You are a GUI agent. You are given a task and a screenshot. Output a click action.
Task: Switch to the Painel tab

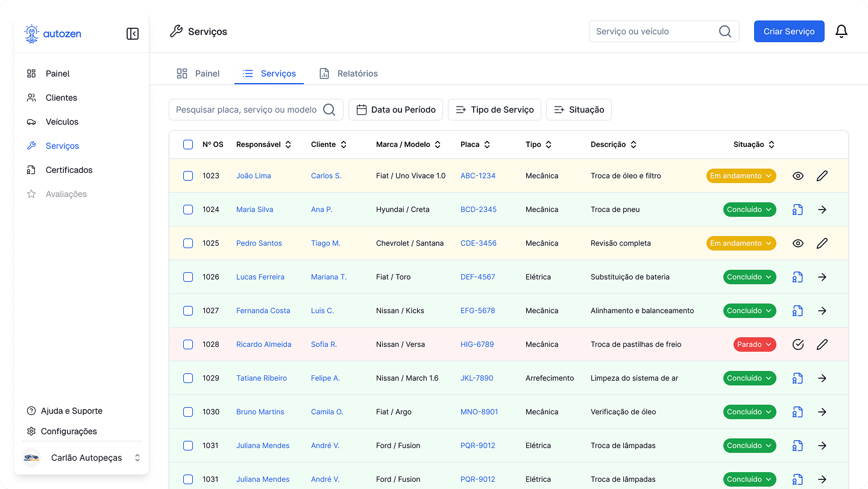click(x=198, y=73)
